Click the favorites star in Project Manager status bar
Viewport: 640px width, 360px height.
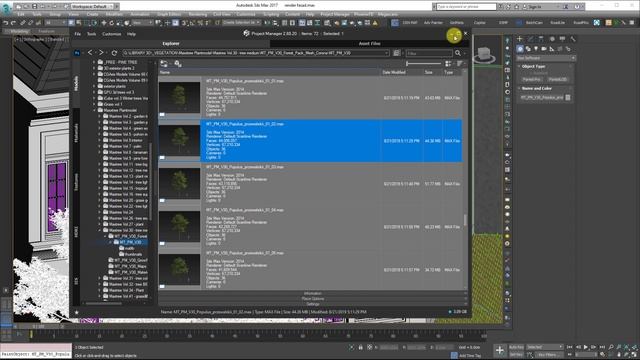point(76,312)
